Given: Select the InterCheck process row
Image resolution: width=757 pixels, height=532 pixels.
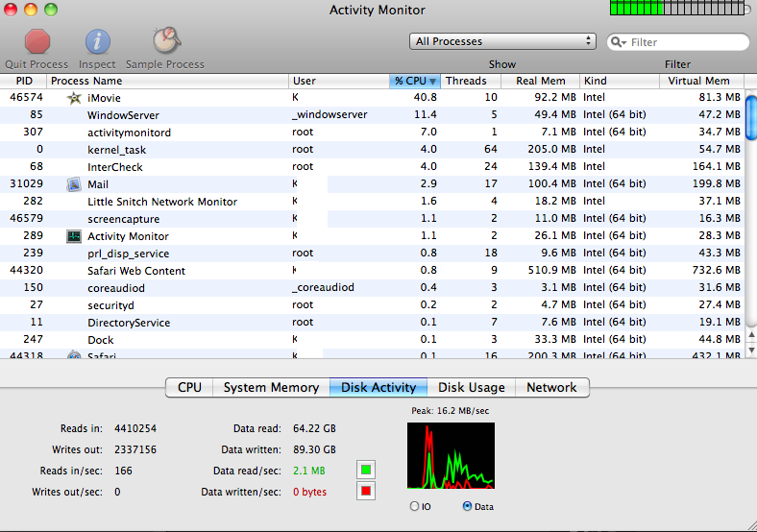Looking at the screenshot, I should point(372,167).
